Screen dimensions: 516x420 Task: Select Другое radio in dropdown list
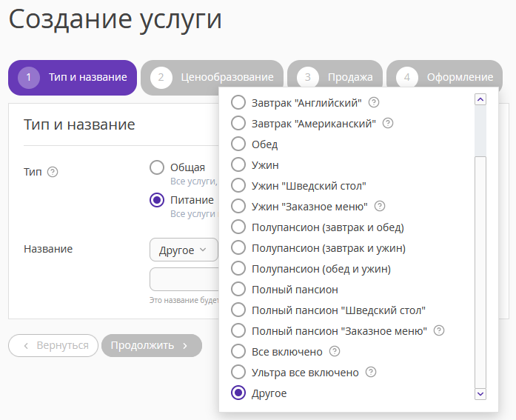tap(238, 393)
